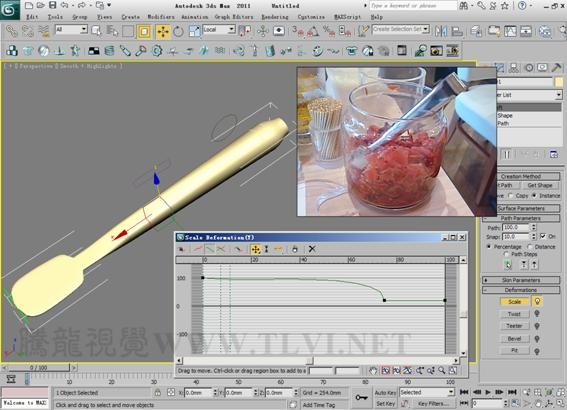
Task: Open Select by Name list icon
Action: (x=112, y=31)
